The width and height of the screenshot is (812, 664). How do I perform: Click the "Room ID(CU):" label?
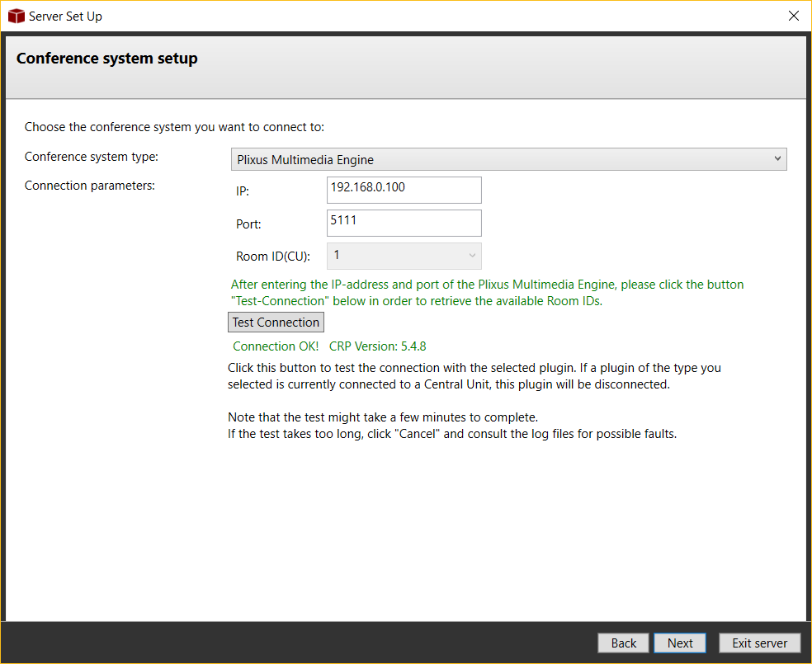(273, 257)
